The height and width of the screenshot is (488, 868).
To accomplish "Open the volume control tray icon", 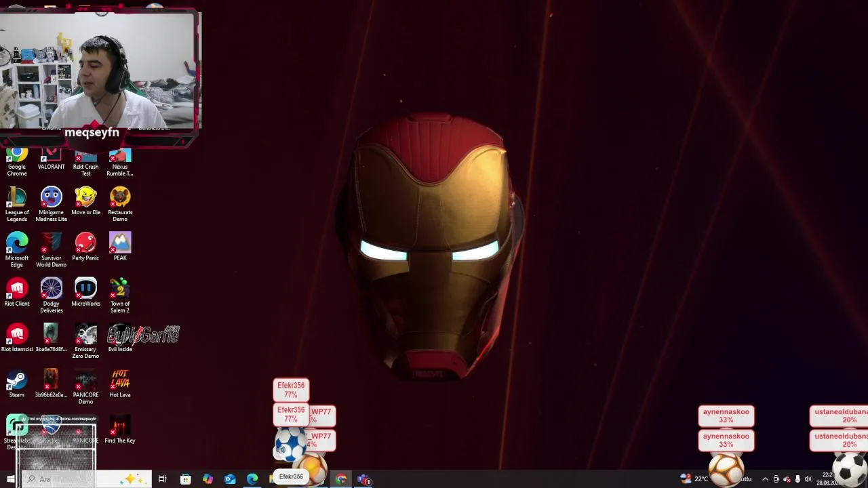I will pos(808,479).
